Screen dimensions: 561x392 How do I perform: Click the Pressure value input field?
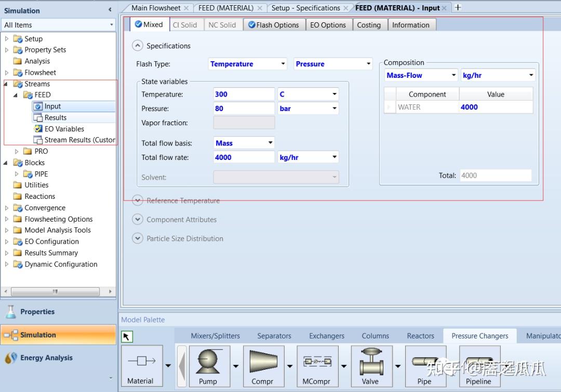pyautogui.click(x=244, y=109)
